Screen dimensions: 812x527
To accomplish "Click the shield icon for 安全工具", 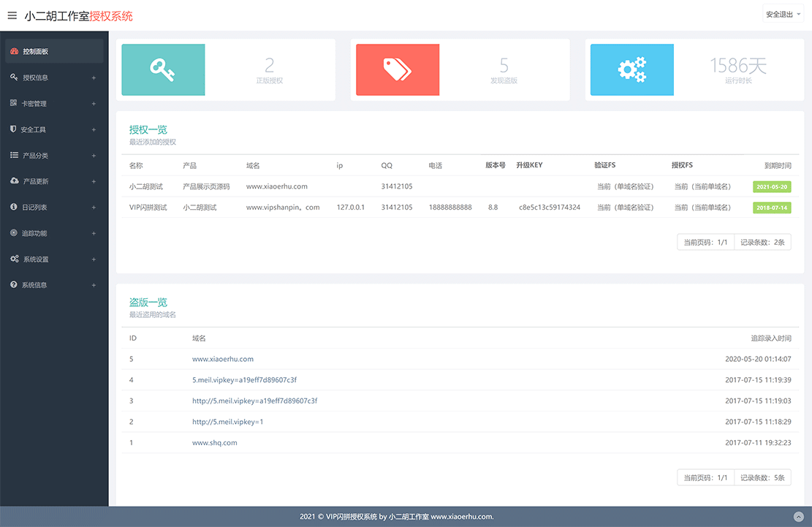I will point(13,129).
